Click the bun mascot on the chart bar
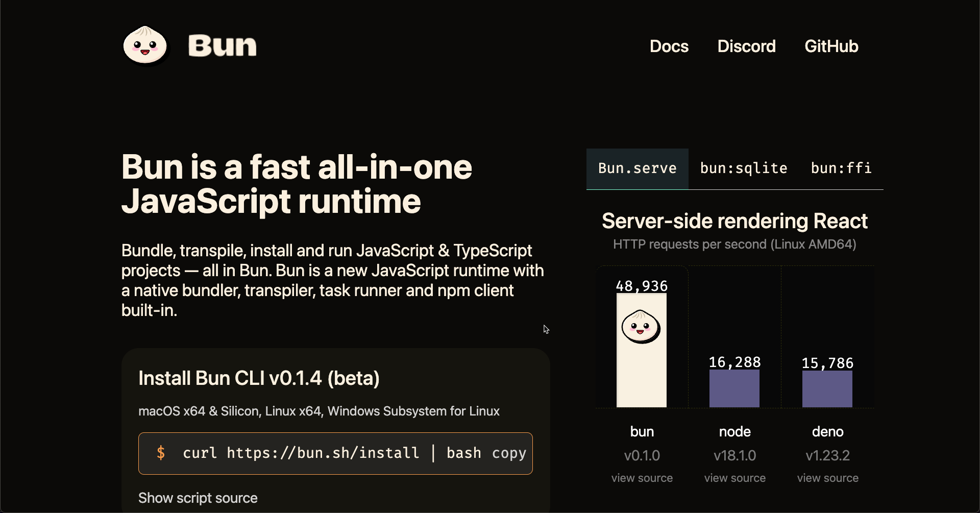This screenshot has width=980, height=513. [x=641, y=327]
